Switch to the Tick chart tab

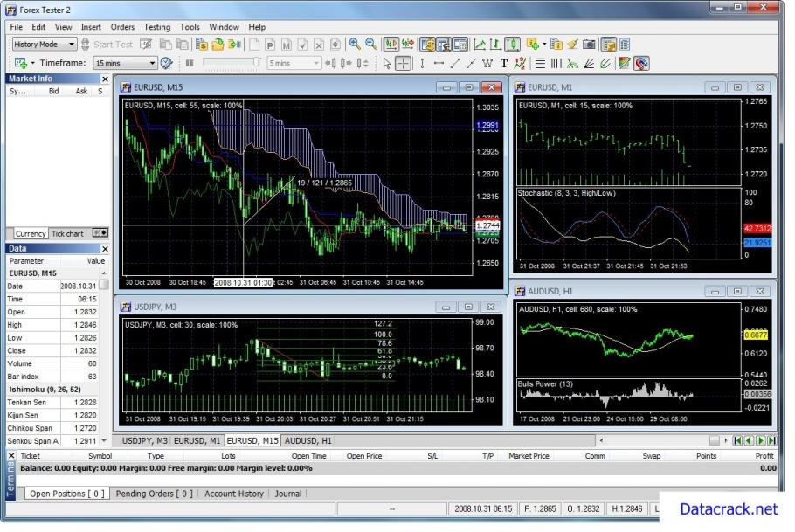click(x=67, y=233)
